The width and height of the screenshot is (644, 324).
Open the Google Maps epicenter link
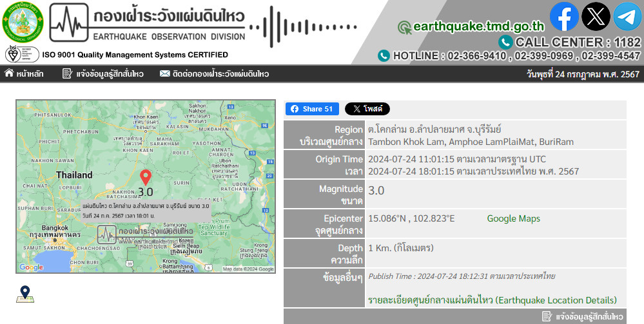coord(513,218)
